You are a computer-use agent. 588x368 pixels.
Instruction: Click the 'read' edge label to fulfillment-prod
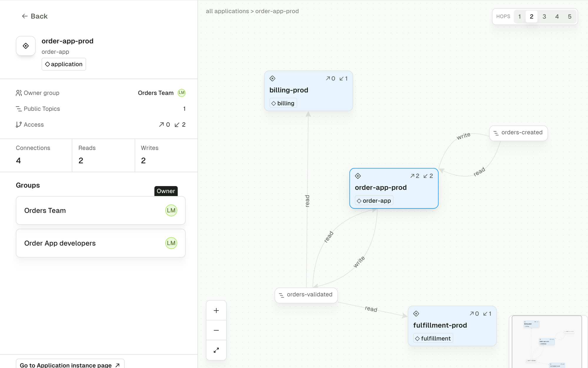point(371,309)
